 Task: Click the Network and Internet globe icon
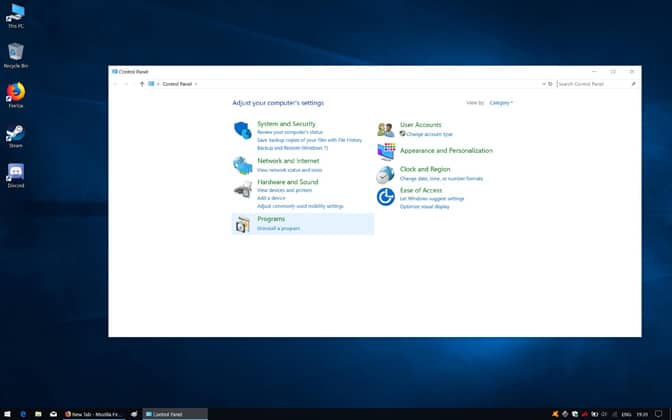click(x=243, y=165)
